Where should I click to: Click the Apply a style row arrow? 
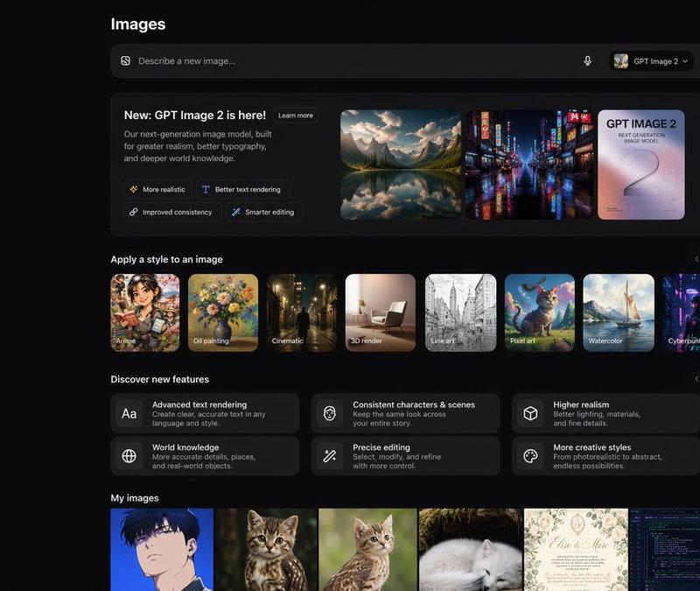tap(696, 259)
